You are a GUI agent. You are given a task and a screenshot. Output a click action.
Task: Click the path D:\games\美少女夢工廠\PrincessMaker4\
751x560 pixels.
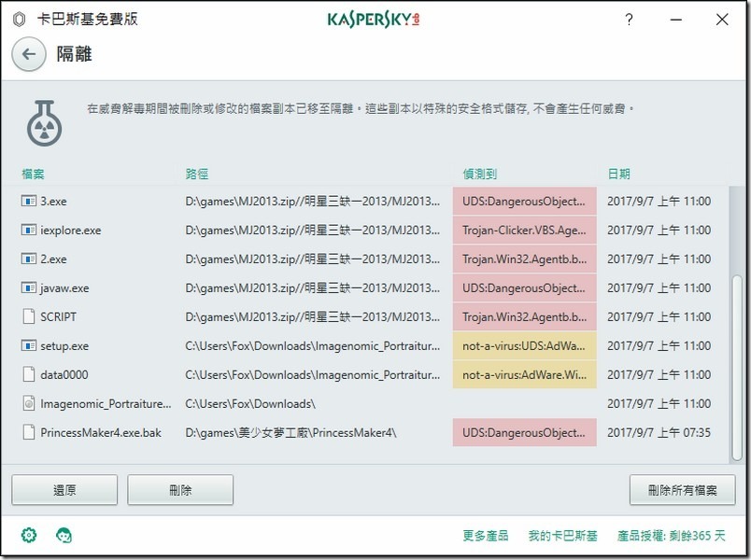pyautogui.click(x=290, y=433)
